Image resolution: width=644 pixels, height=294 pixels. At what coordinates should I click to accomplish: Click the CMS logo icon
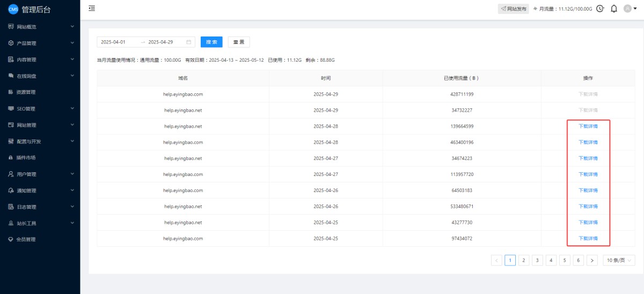click(13, 9)
